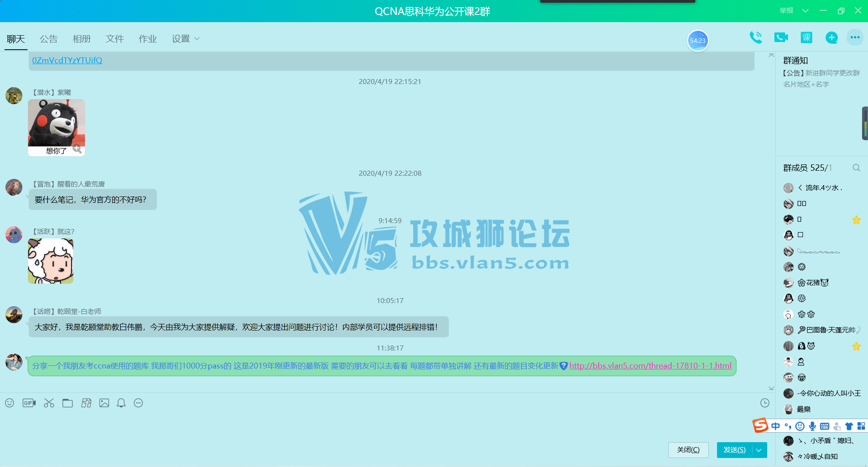Open the class (课) icon
Viewport: 868px width, 467px height.
coord(806,37)
